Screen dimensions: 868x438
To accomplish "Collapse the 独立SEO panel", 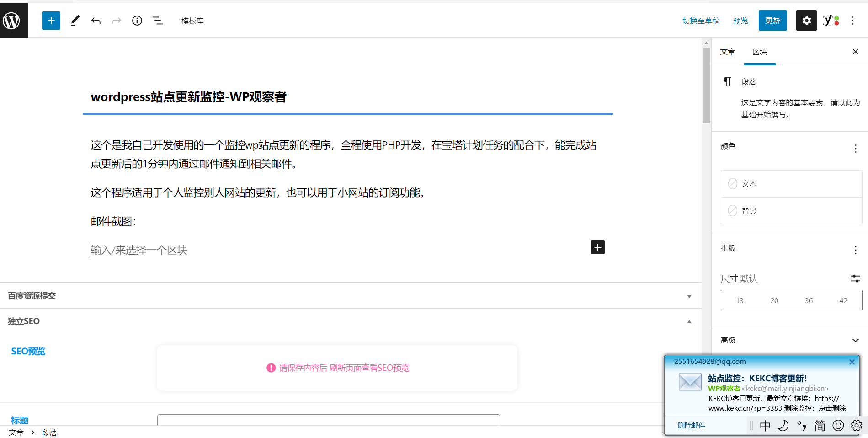I will [689, 322].
